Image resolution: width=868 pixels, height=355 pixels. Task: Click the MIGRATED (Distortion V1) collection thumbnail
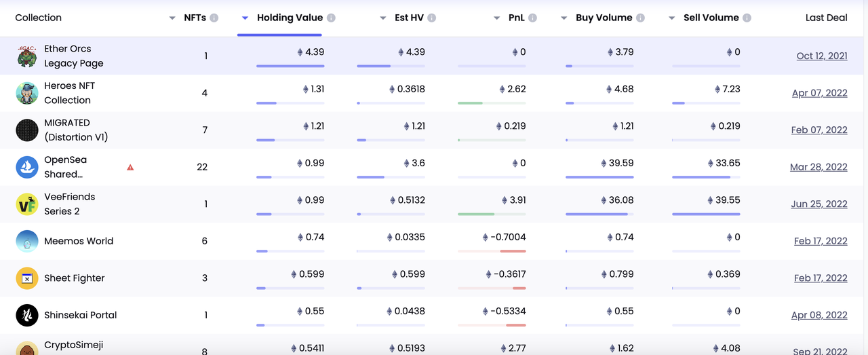click(27, 130)
